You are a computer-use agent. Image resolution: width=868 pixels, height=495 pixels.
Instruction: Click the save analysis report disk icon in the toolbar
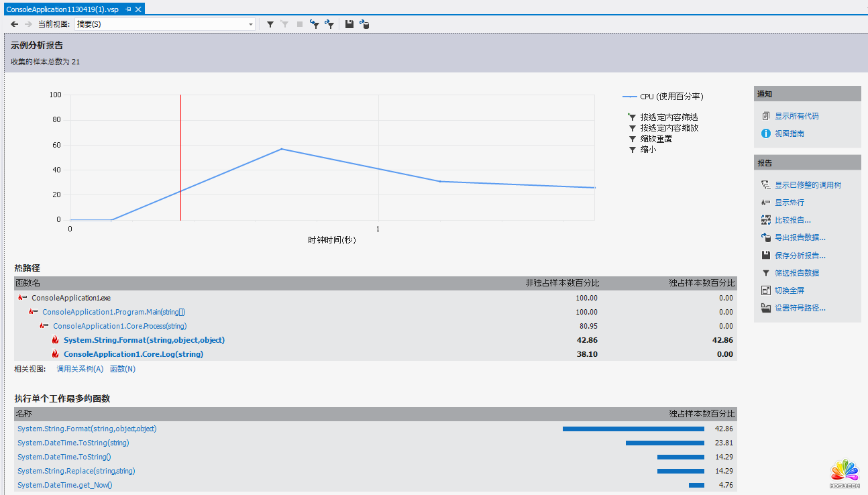point(349,24)
